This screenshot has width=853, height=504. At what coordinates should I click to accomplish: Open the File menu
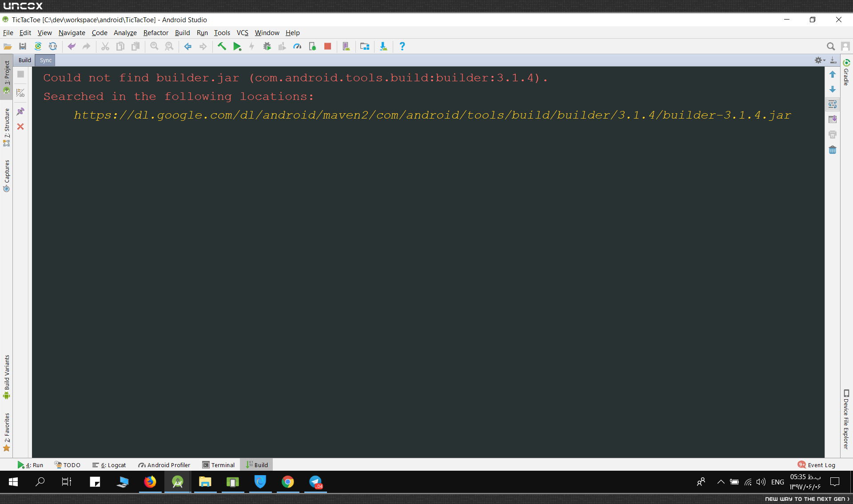tap(8, 32)
